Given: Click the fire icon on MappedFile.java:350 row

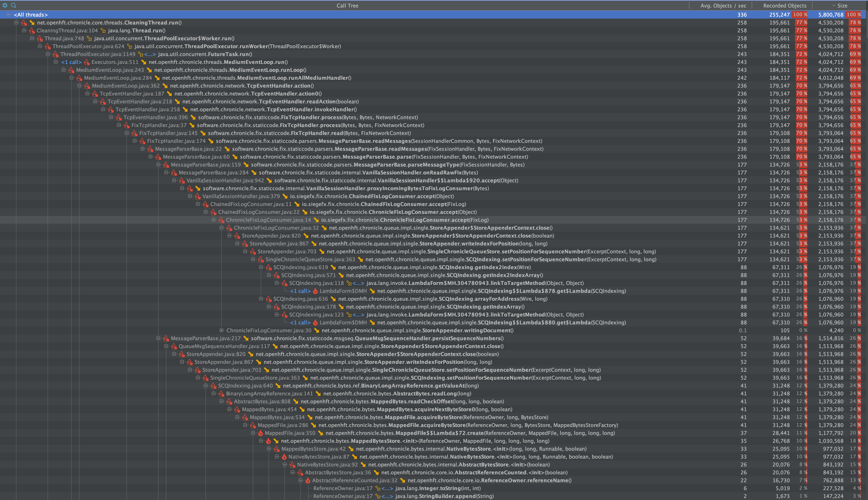Looking at the screenshot, I should [260, 433].
